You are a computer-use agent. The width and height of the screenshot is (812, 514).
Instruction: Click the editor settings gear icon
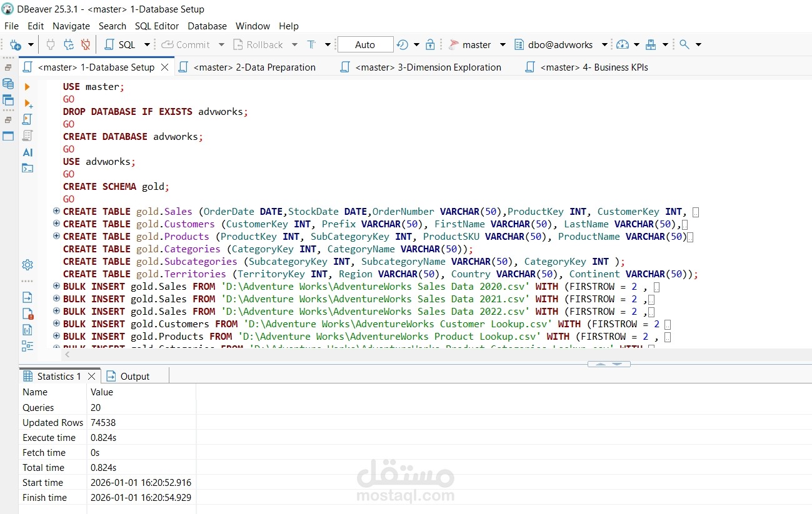(27, 265)
